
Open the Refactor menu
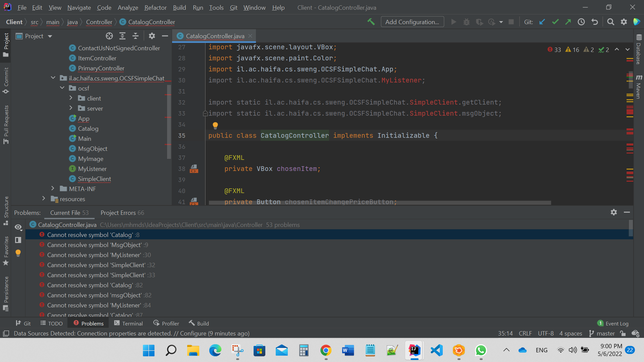pyautogui.click(x=155, y=7)
